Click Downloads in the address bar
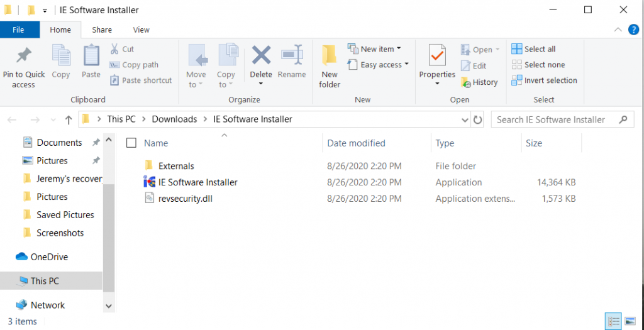Screen dimensions: 644x330 coord(175,119)
